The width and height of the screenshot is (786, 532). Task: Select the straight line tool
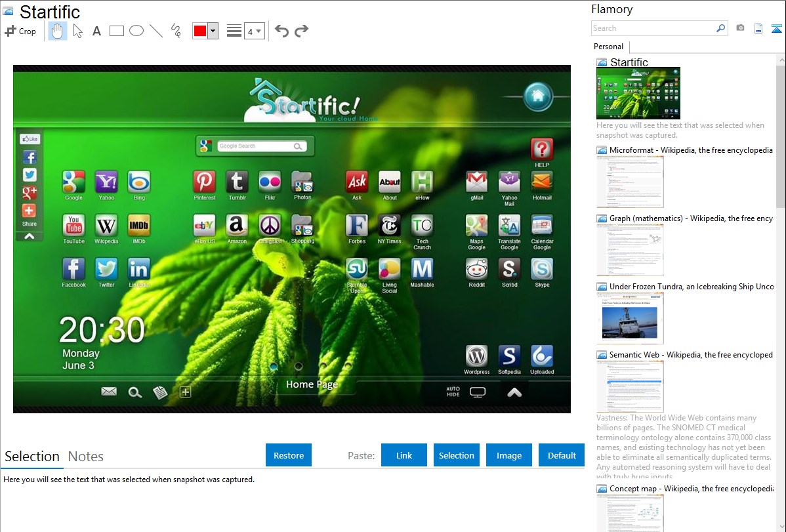(x=156, y=31)
